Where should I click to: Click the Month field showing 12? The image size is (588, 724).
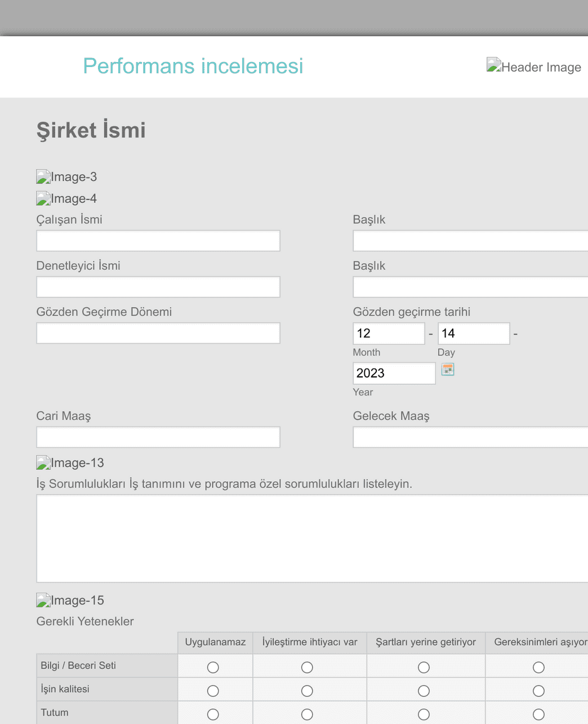coord(389,334)
